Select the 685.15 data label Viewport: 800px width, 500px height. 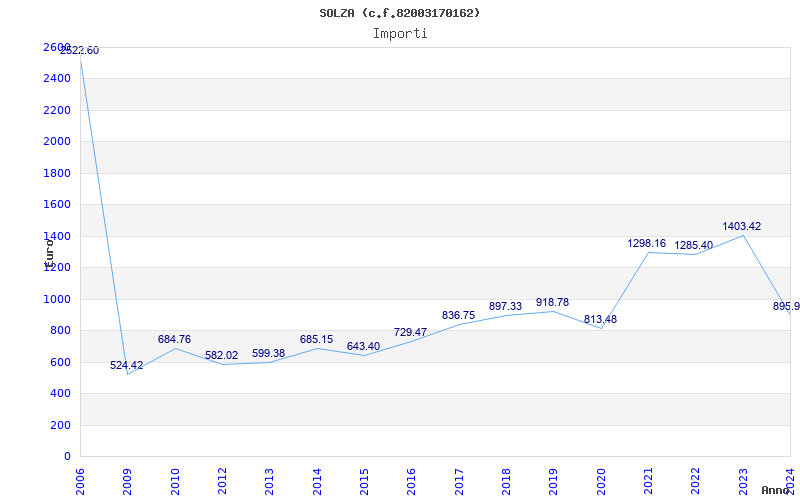tap(316, 339)
